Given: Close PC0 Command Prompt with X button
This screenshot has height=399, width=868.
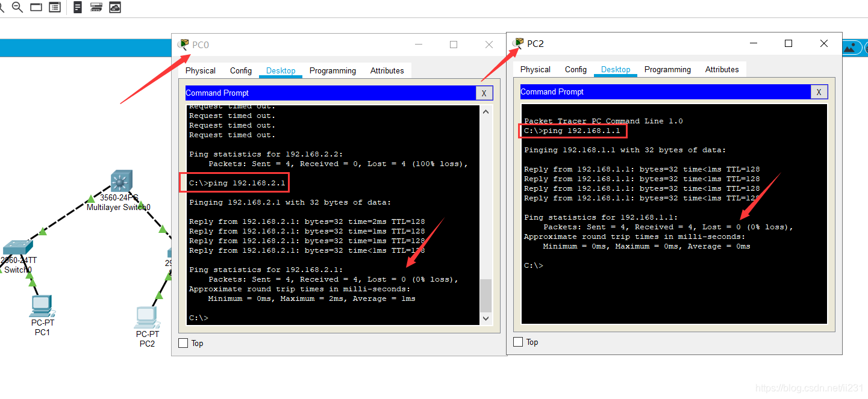Looking at the screenshot, I should click(x=484, y=93).
